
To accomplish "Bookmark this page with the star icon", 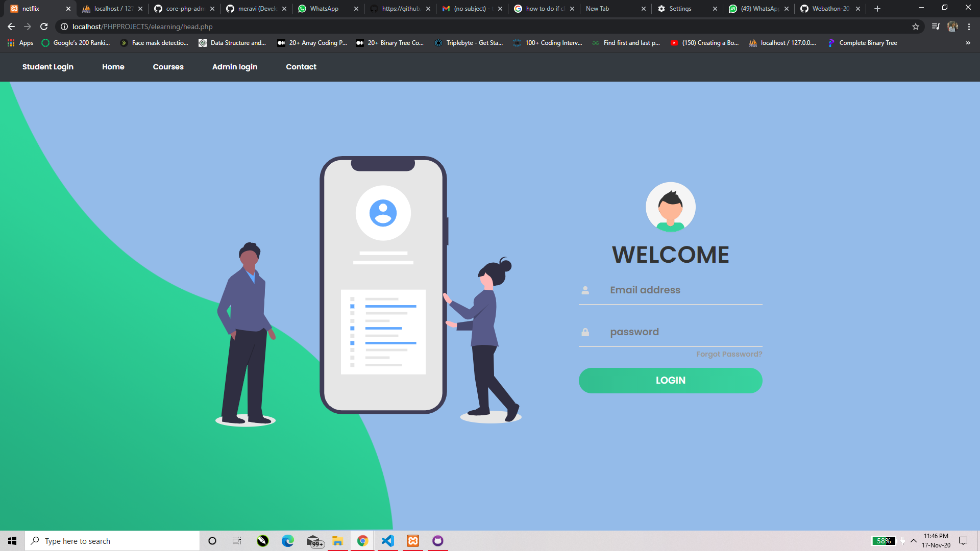I will (x=916, y=27).
